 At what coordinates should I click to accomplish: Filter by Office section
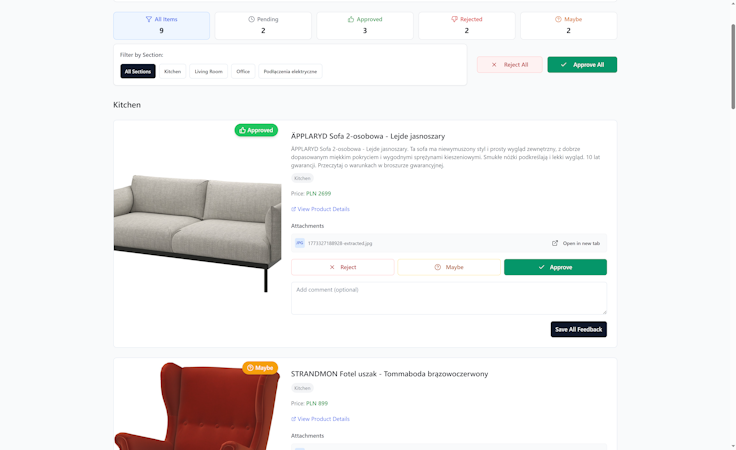pyautogui.click(x=243, y=71)
